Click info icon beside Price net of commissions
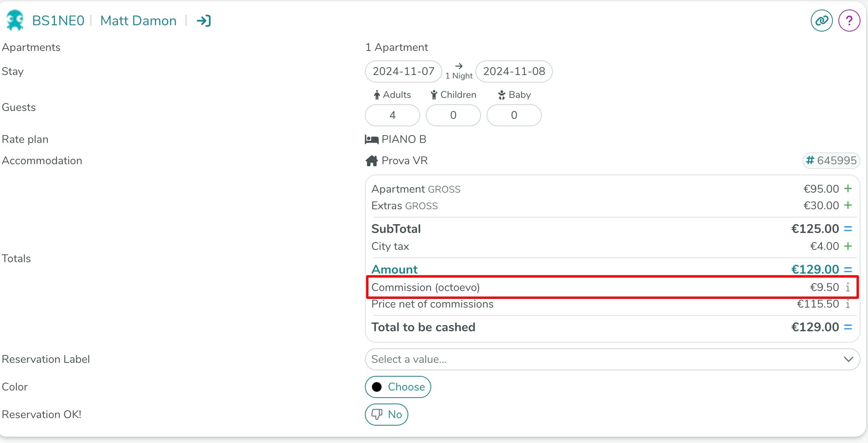Image resolution: width=868 pixels, height=443 pixels. (847, 304)
